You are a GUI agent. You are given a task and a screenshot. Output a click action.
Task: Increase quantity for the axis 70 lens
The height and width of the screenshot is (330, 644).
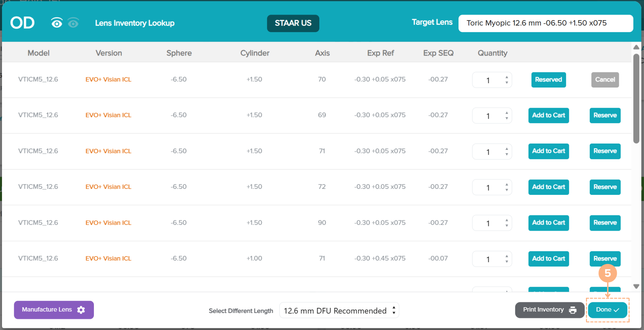(506, 77)
